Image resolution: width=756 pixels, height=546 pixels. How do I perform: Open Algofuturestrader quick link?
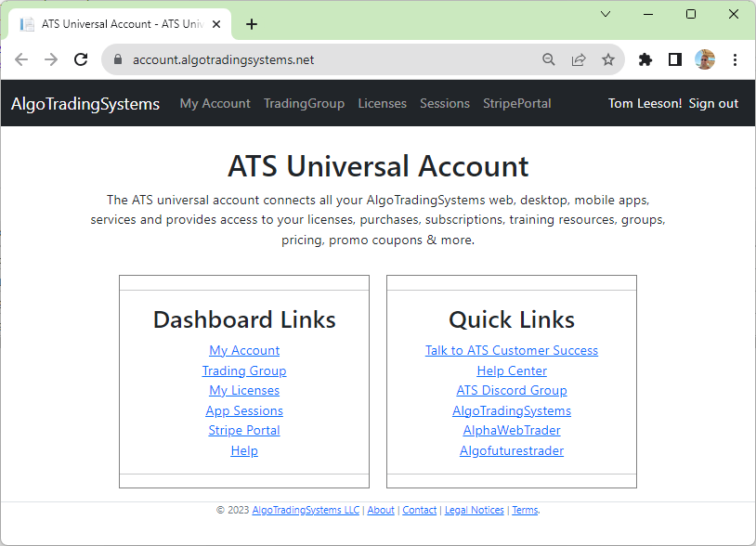[x=512, y=450]
